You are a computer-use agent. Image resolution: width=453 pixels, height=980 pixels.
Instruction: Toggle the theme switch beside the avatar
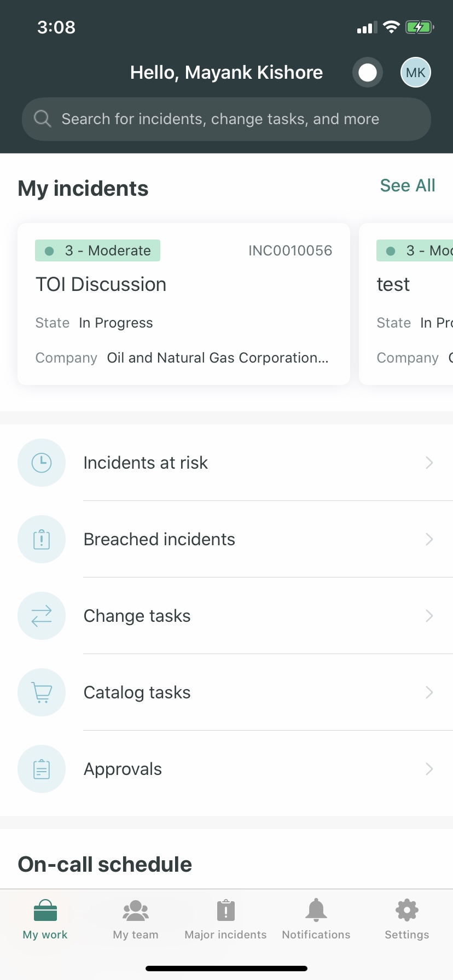coord(367,72)
